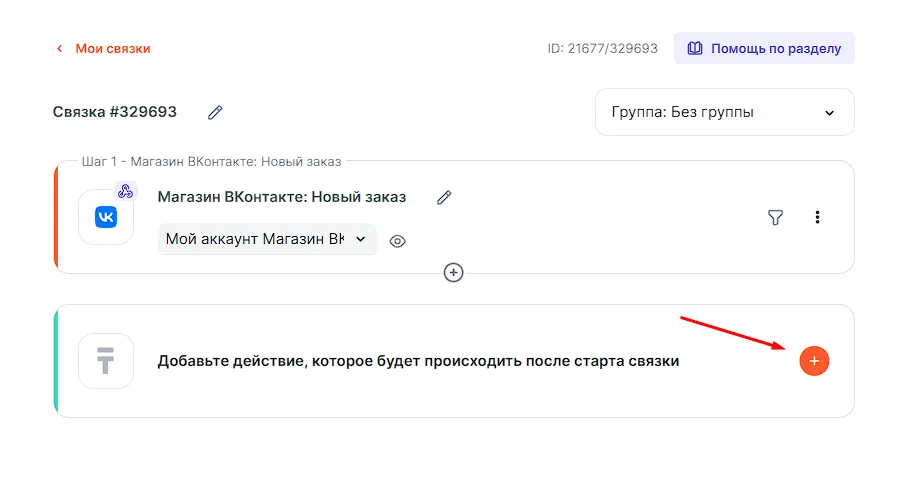Open the Мои связки link
The width and height of the screenshot is (903, 489).
pyautogui.click(x=113, y=48)
